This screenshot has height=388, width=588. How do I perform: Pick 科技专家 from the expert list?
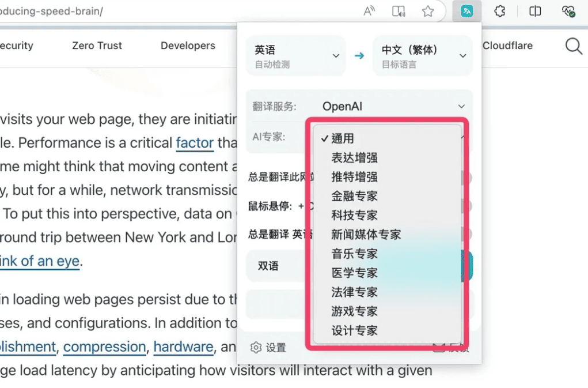point(388,216)
